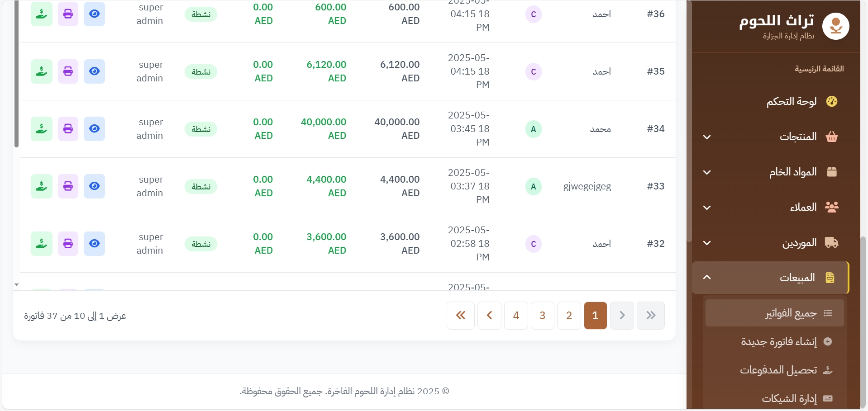
Task: Click the butcher shop logo avatar
Action: pos(835,26)
